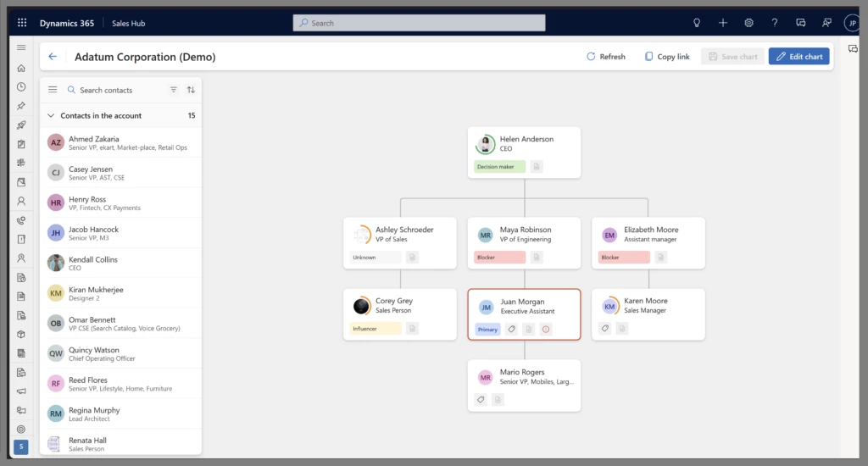Click tag icon on Juan Morgan card

511,330
